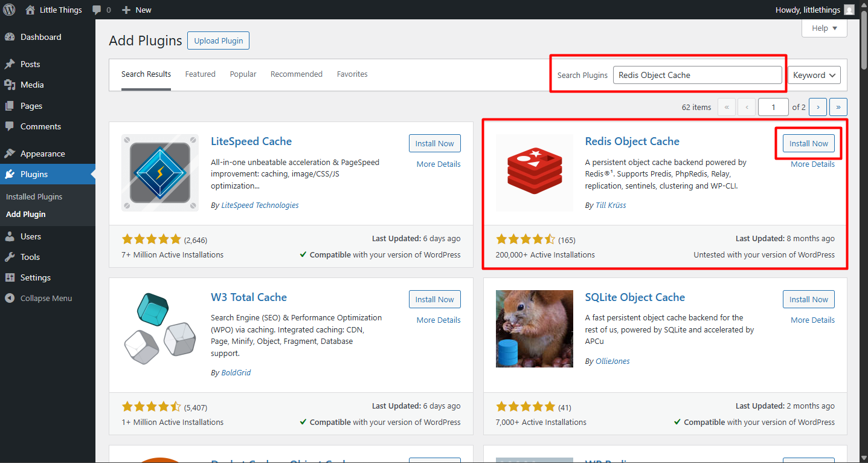Switch to the Popular plugins tab

click(243, 74)
